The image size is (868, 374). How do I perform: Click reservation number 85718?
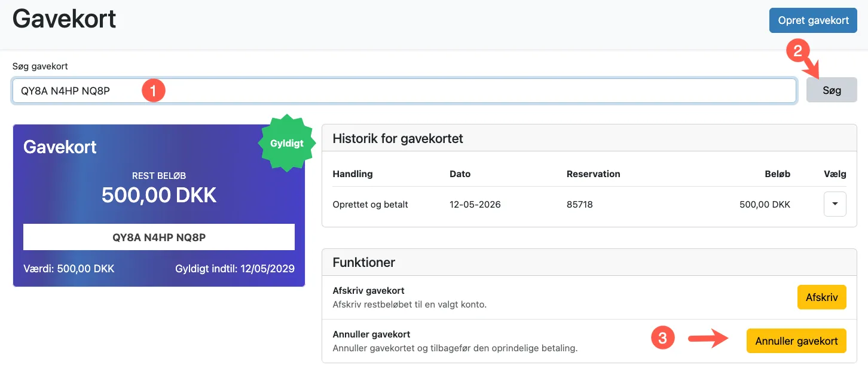580,205
